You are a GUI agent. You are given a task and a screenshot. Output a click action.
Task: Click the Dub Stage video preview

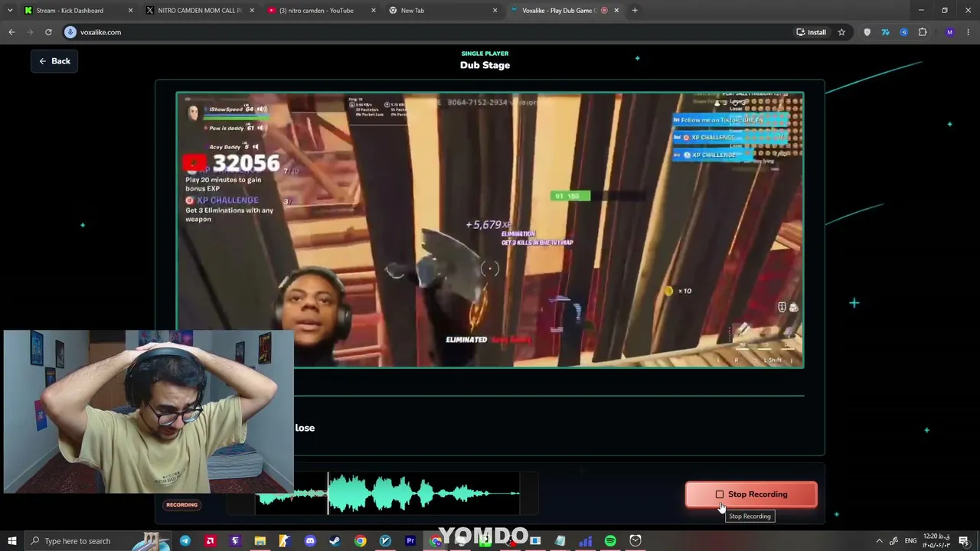490,230
